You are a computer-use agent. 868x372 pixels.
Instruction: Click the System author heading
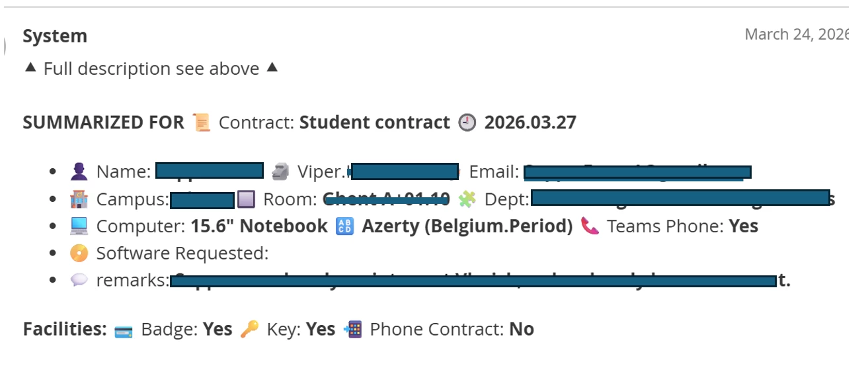[x=55, y=36]
